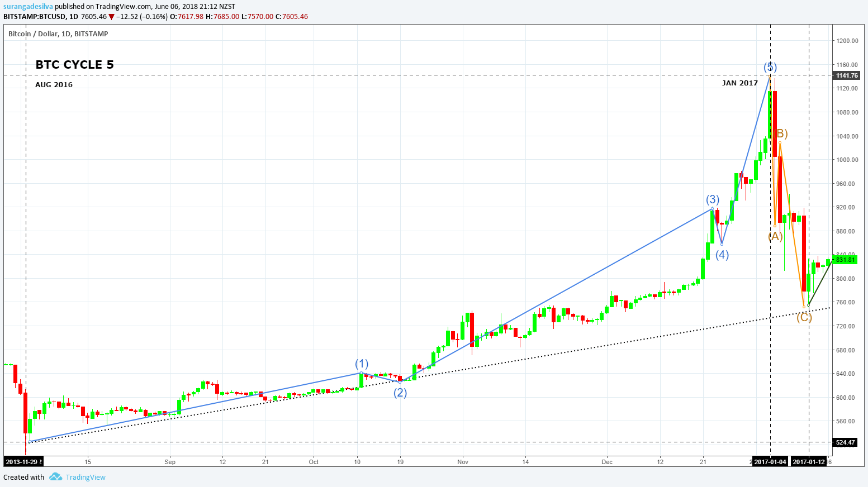
Task: Open the surangadesilva author link
Action: pos(28,7)
